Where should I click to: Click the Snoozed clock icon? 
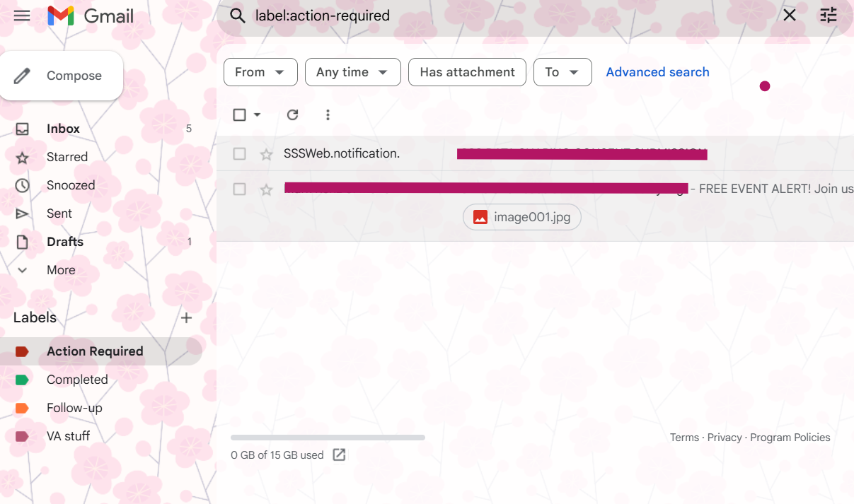click(x=23, y=185)
